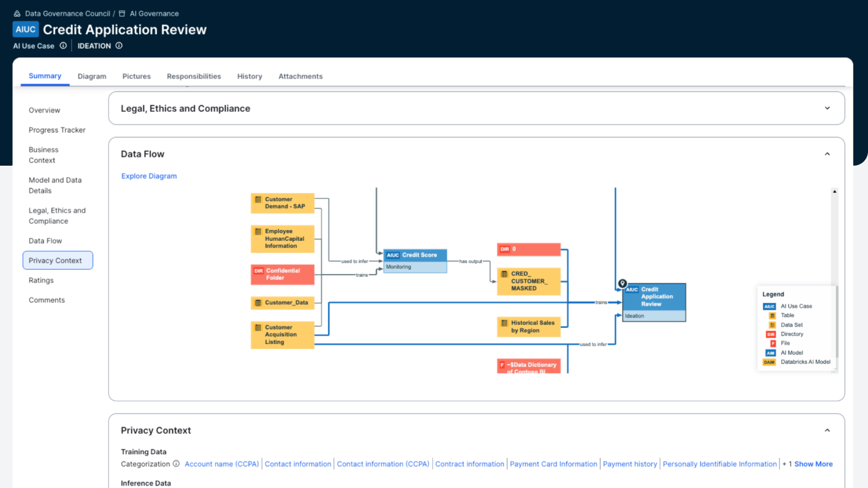Screen dimensions: 868x488
Task: Click the AIUC badge beside the page title
Action: click(x=25, y=30)
